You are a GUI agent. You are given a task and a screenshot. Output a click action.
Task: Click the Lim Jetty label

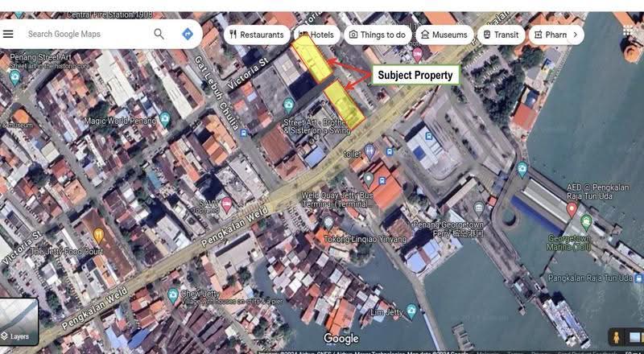pos(389,312)
